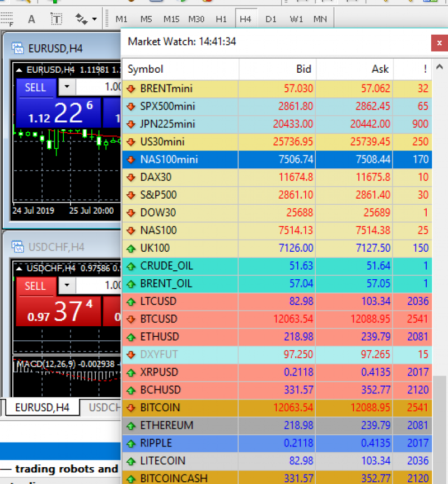
Task: Select the text label tool
Action: (x=56, y=19)
